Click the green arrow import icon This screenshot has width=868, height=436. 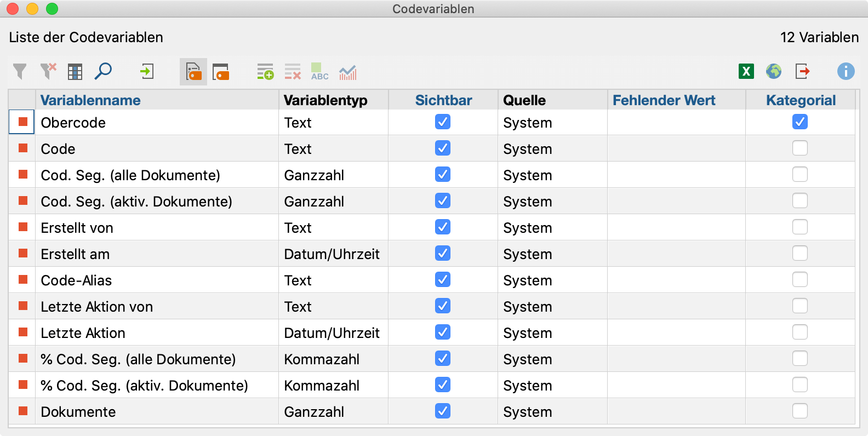click(x=146, y=72)
